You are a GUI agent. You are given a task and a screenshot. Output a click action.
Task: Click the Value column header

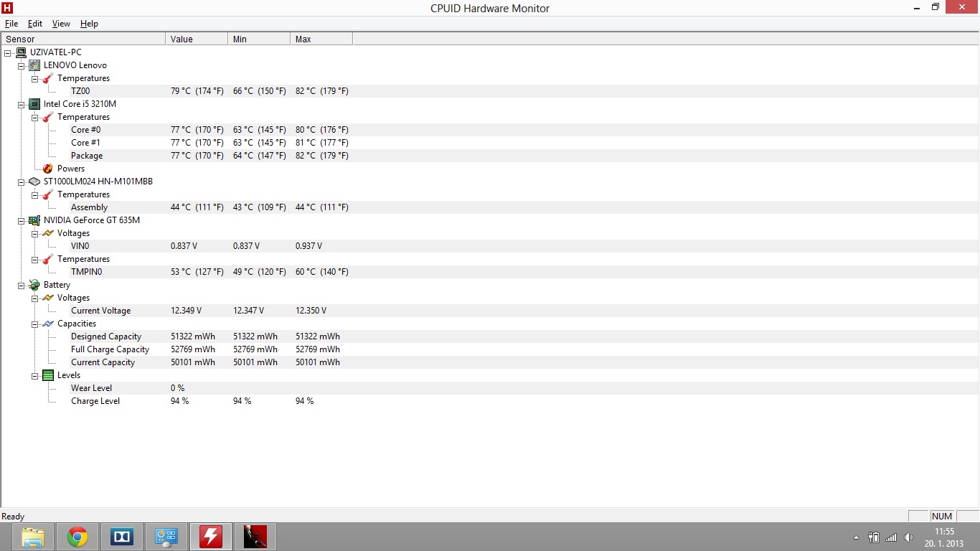(197, 39)
